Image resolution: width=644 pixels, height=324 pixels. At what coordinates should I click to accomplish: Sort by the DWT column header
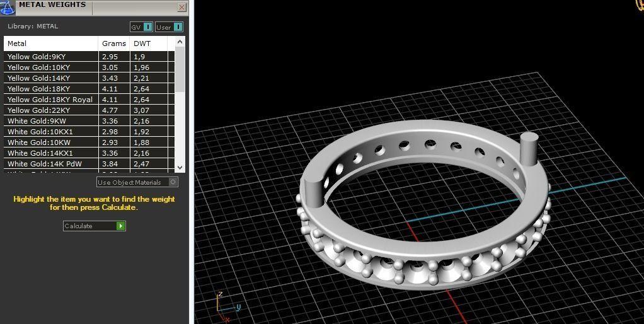point(148,43)
